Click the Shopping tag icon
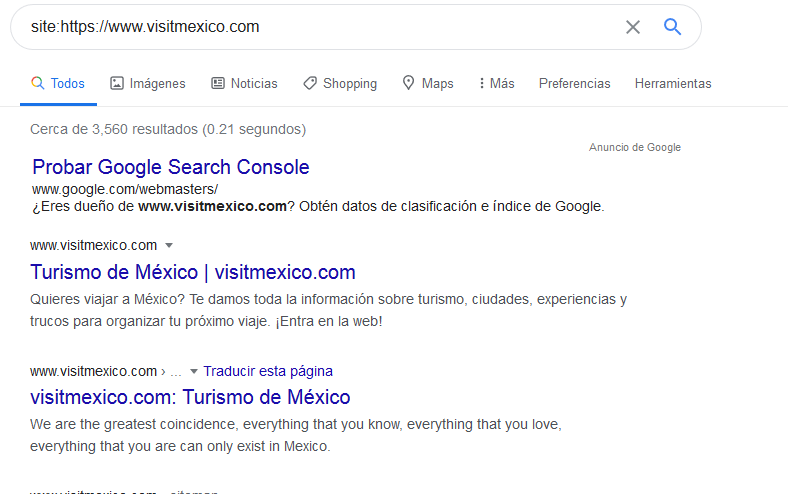The height and width of the screenshot is (494, 788). 310,83
